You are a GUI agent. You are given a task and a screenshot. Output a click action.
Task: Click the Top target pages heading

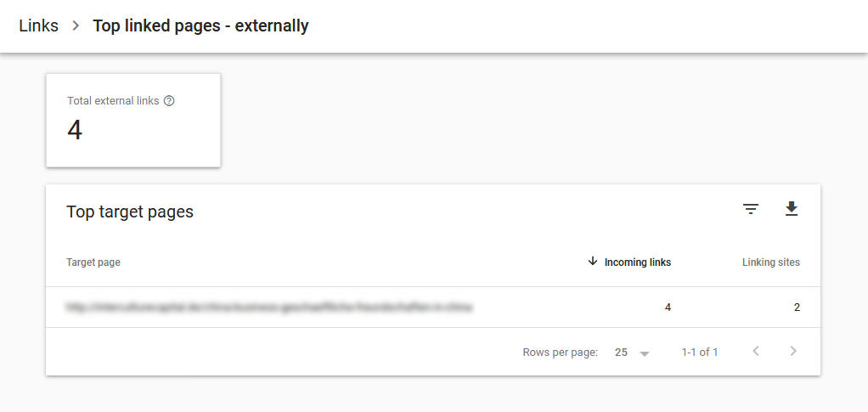pos(130,212)
